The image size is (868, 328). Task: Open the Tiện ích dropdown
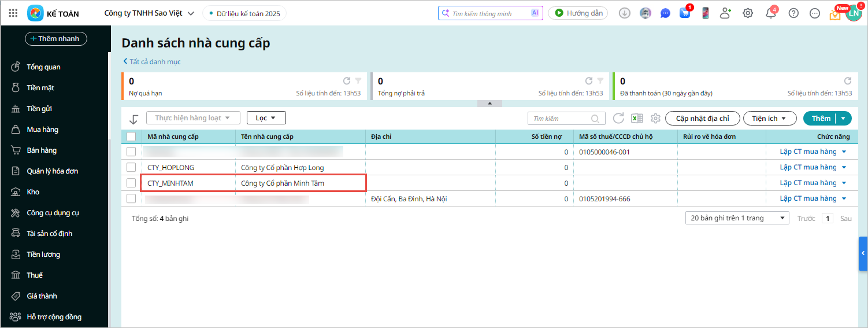769,119
